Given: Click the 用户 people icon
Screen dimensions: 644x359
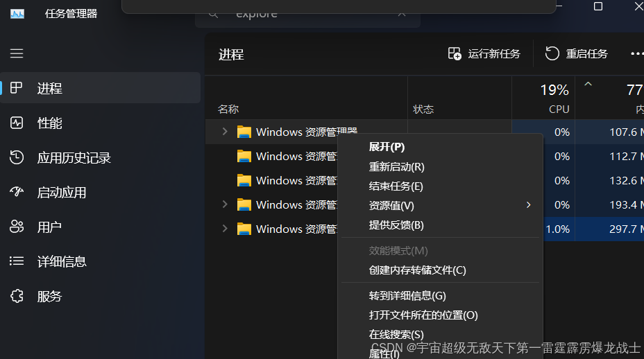Looking at the screenshot, I should 17,227.
